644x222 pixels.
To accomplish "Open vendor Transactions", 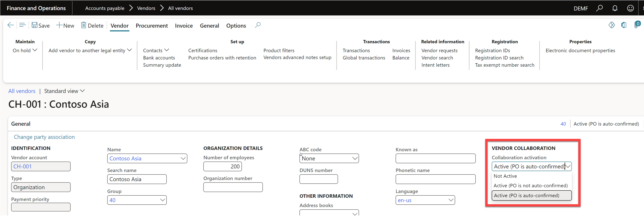I will [x=356, y=51].
